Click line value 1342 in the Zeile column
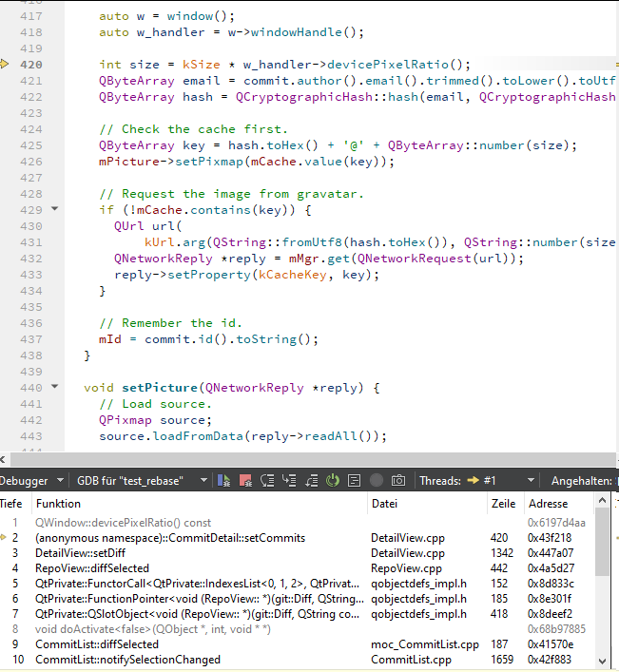619x672 pixels. (501, 553)
